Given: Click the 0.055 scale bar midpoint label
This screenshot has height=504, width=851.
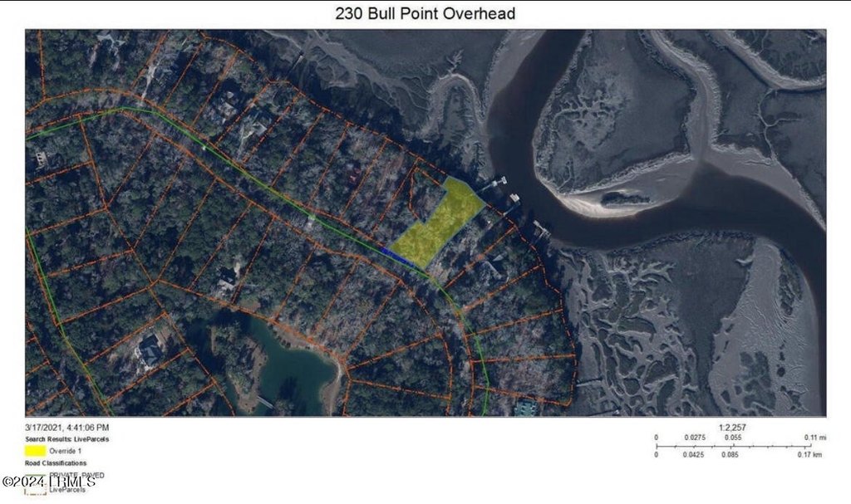Looking at the screenshot, I should click(732, 437).
